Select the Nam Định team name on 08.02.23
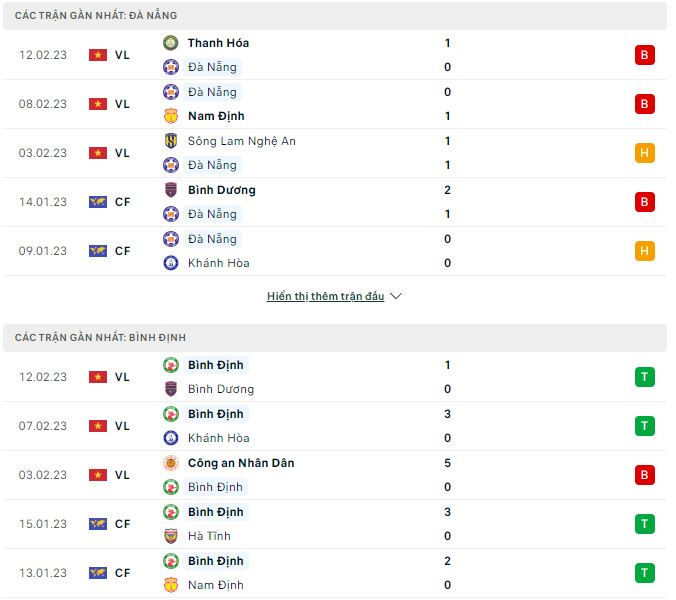676x600 pixels. tap(216, 116)
